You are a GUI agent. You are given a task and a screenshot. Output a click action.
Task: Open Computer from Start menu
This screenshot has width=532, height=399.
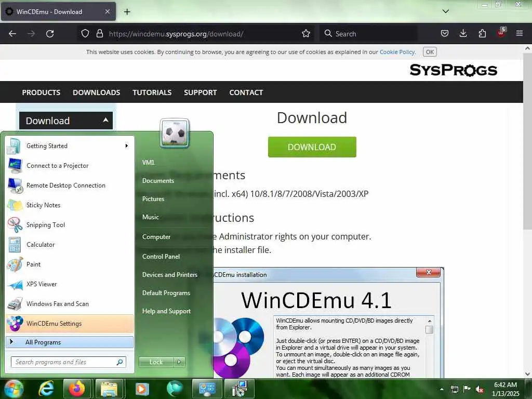(x=156, y=237)
